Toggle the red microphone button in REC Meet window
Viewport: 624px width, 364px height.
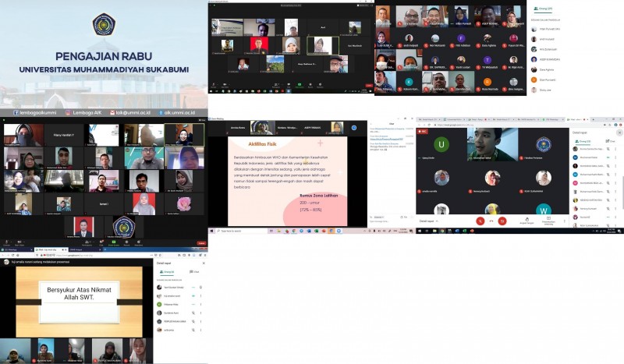coord(480,221)
